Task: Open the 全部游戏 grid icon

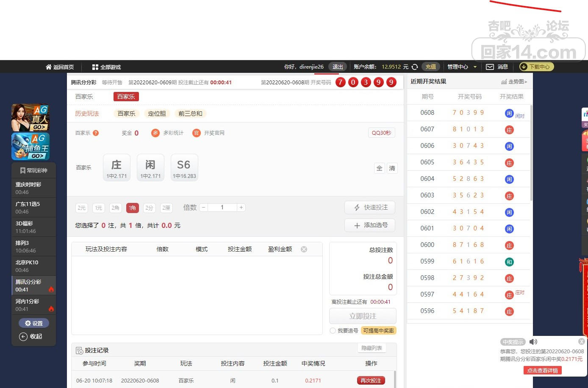Action: point(95,67)
